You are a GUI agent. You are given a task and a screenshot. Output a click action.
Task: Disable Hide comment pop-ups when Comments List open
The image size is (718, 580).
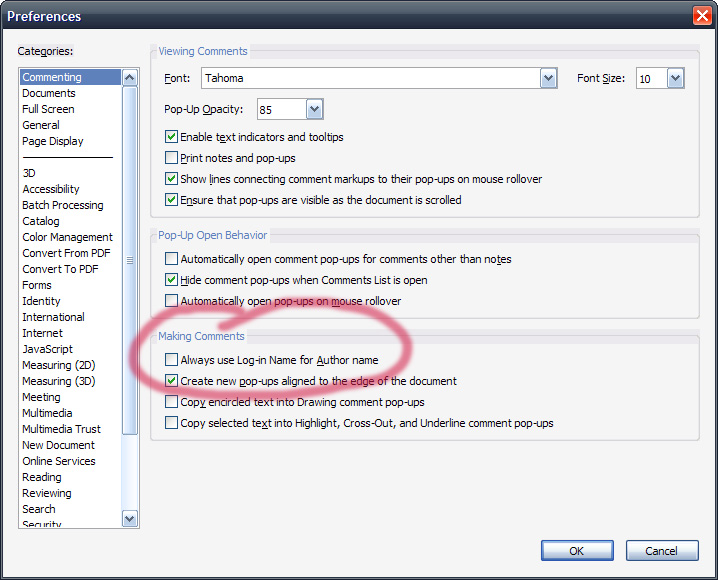(x=172, y=280)
